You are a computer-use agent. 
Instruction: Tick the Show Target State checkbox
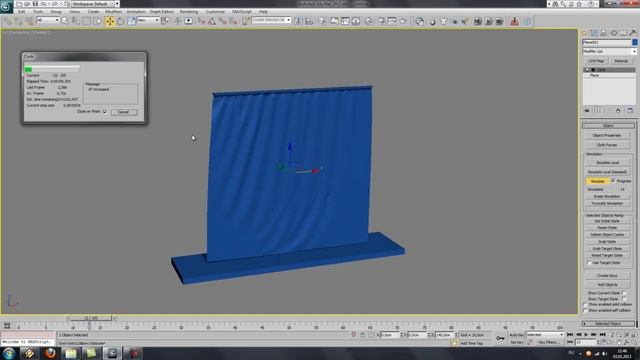(x=624, y=299)
